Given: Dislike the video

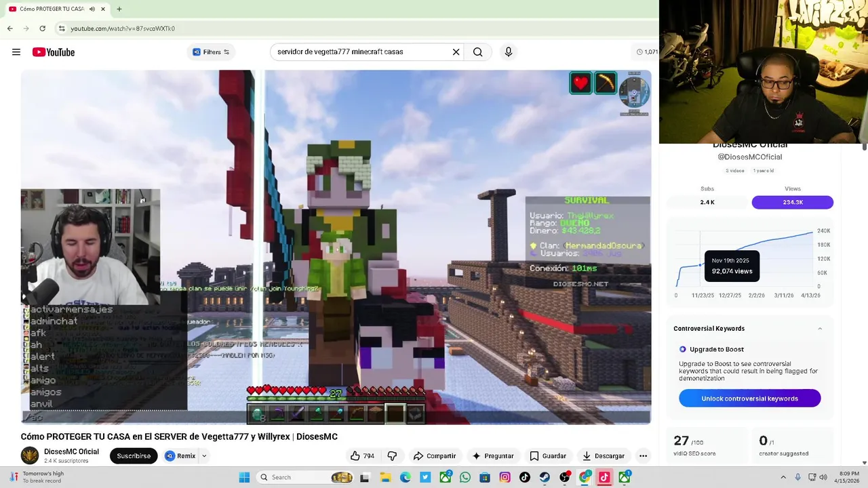Looking at the screenshot, I should 392,456.
